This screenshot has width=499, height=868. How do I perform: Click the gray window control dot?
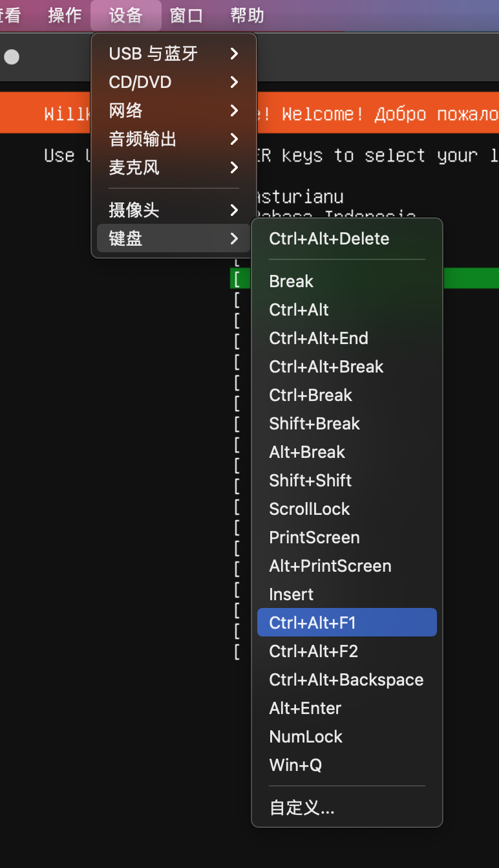(x=12, y=58)
